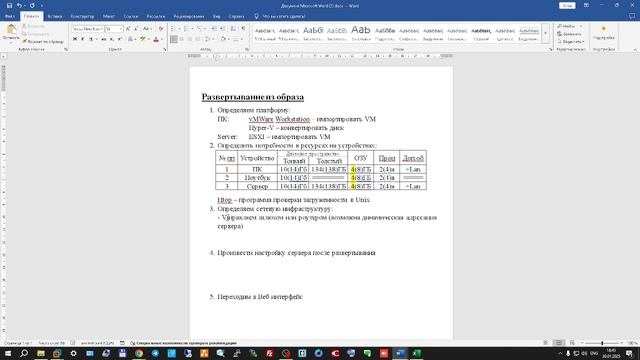This screenshot has height=360, width=640.
Task: Click Replace (Заменить) in Editing group
Action: [x=569, y=34]
